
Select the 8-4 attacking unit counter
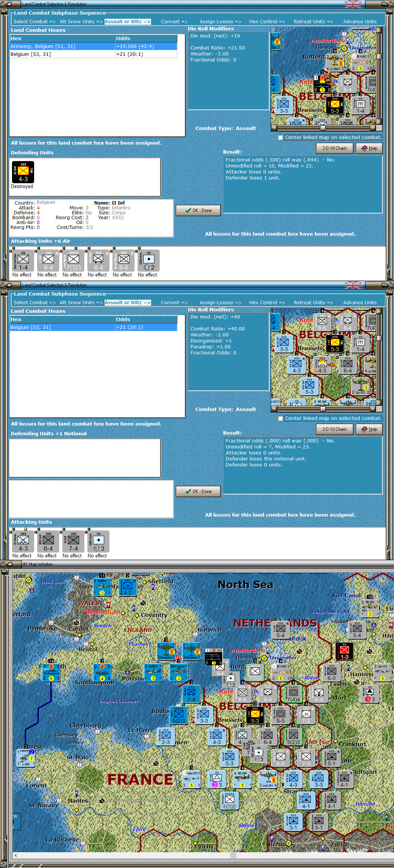98,261
